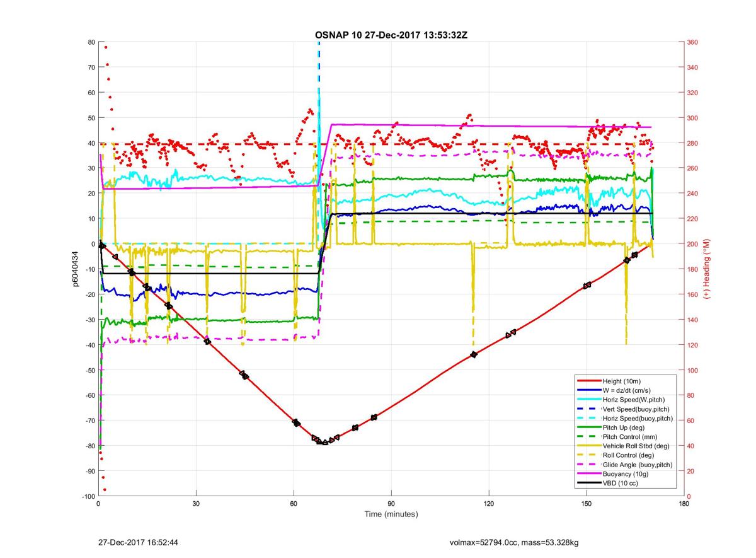The image size is (756, 558).
Task: Click the "Time (minutes)" x-axis label
Action: tap(391, 514)
